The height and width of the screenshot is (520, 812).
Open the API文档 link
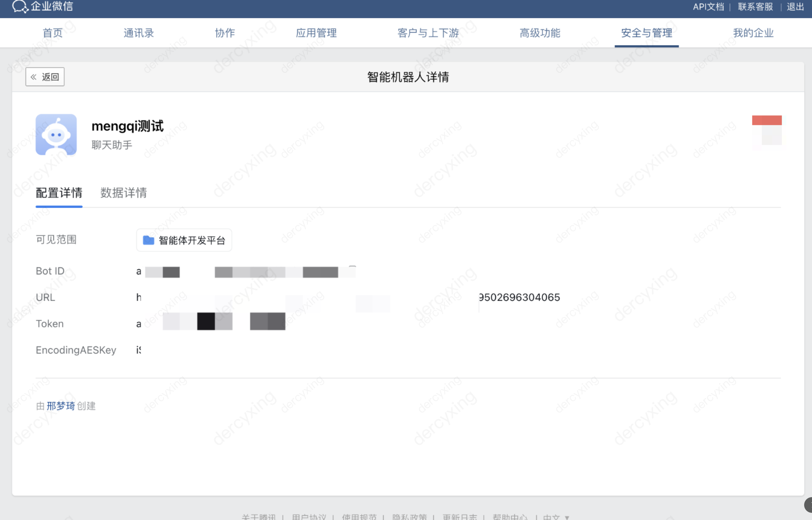[x=708, y=7]
